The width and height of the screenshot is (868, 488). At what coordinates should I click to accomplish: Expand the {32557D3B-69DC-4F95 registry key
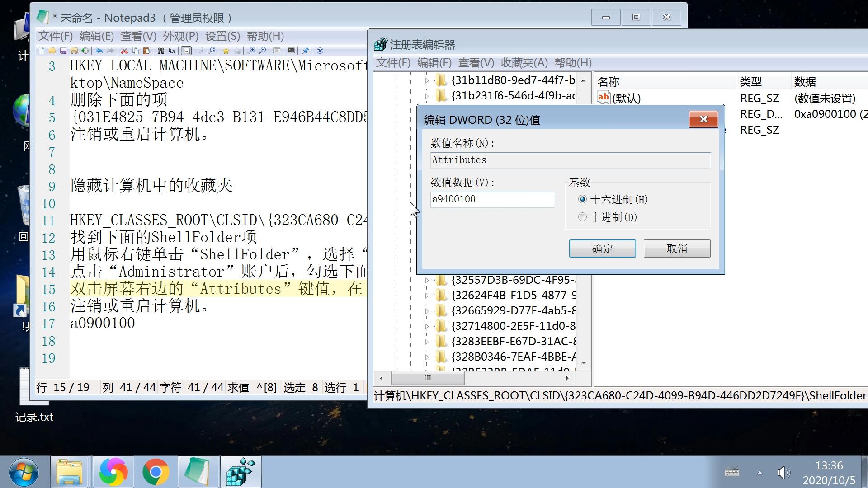(x=427, y=280)
